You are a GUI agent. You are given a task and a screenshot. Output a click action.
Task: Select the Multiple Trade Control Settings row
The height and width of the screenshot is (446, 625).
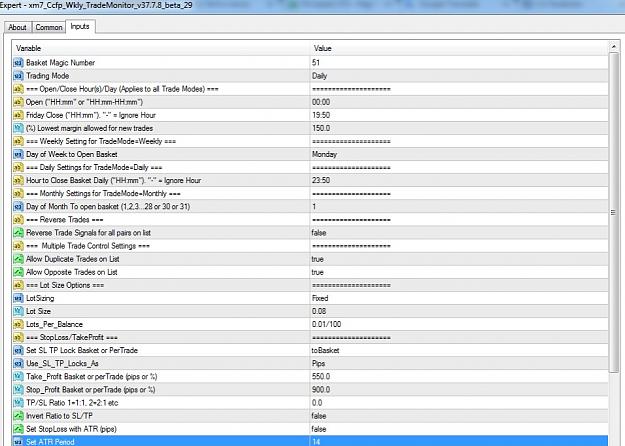tap(310, 246)
